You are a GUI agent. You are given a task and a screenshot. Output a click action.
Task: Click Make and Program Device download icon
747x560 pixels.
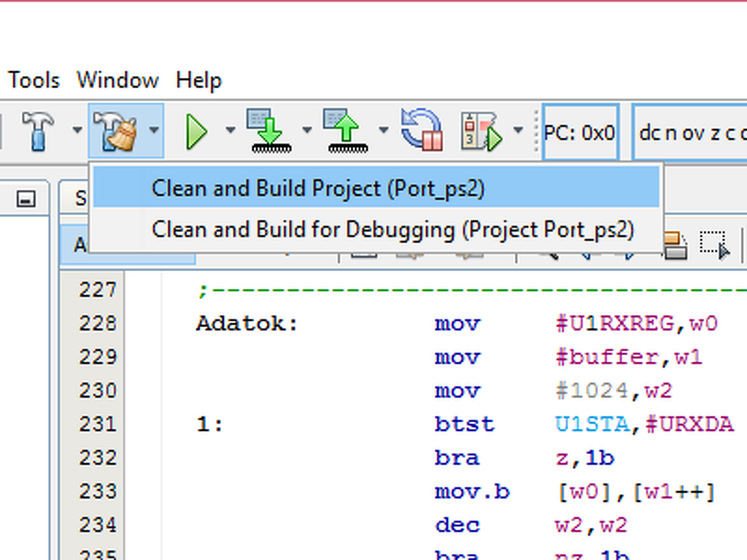point(270,131)
